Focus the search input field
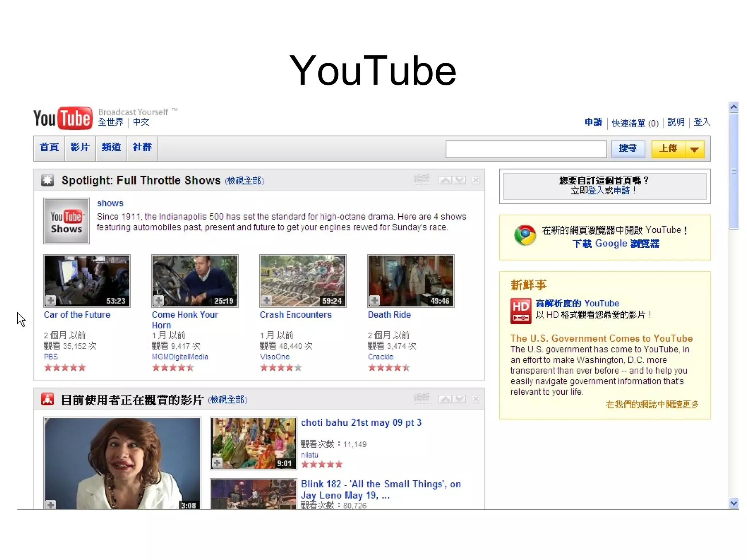The width and height of the screenshot is (747, 560). tap(526, 149)
